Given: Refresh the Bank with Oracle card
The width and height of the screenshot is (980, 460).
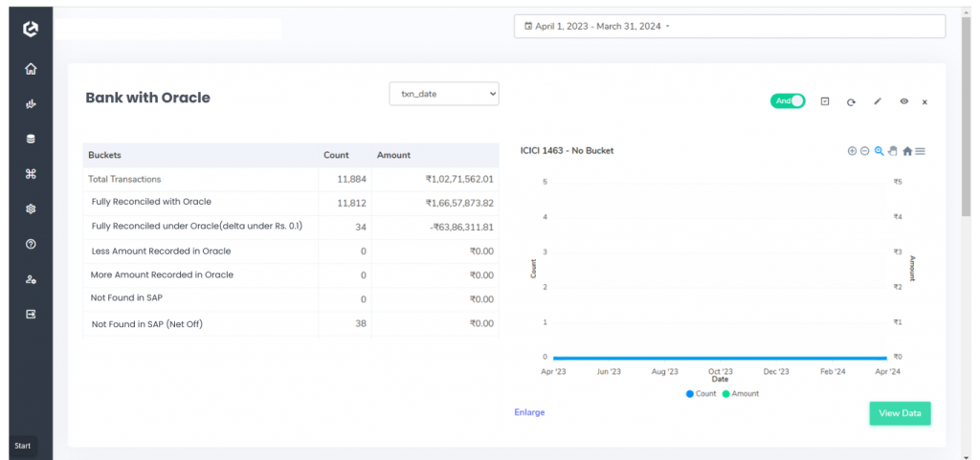Looking at the screenshot, I should point(851,101).
